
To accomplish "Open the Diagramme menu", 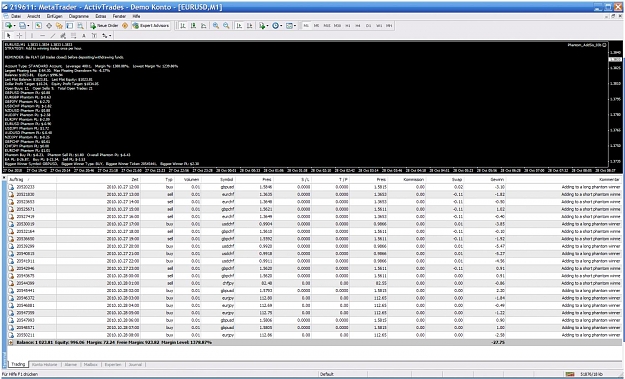I will 79,16.
